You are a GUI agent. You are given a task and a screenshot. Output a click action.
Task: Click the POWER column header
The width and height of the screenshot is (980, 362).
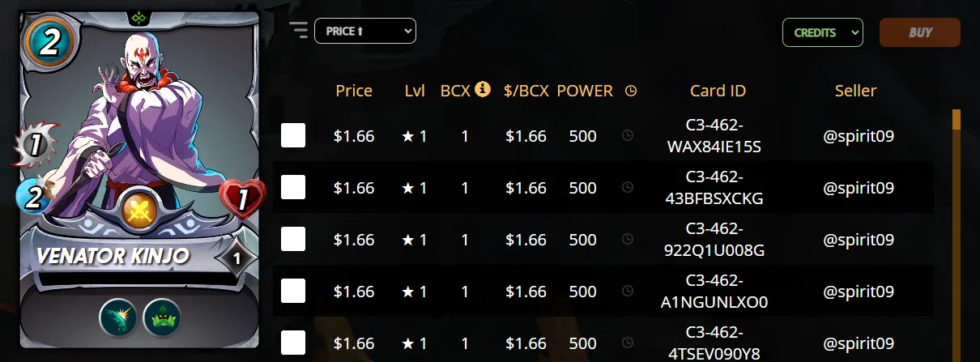pyautogui.click(x=585, y=91)
